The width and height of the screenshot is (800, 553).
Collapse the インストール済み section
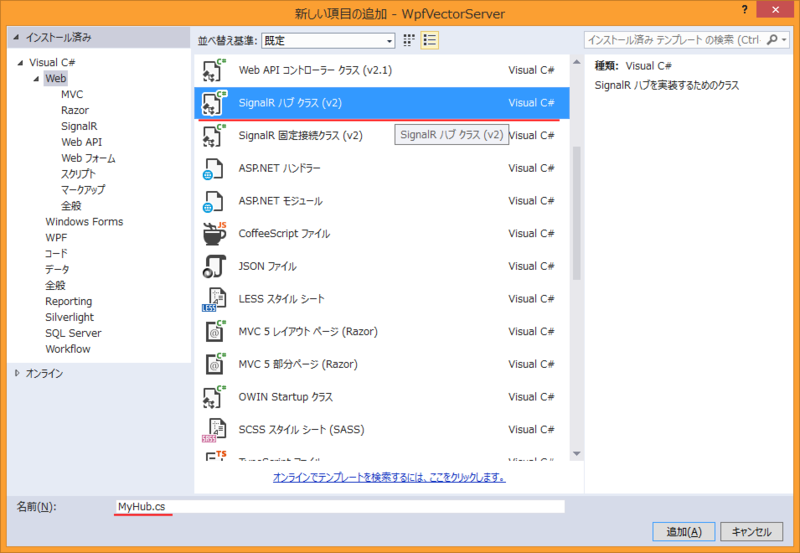click(x=16, y=37)
